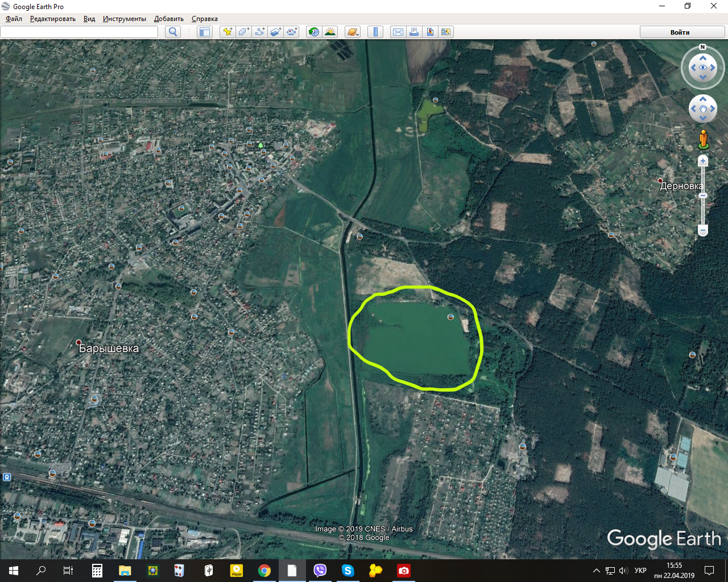Screen dimensions: 728x582
Task: Click the volume speaker tray icon
Action: tap(623, 571)
